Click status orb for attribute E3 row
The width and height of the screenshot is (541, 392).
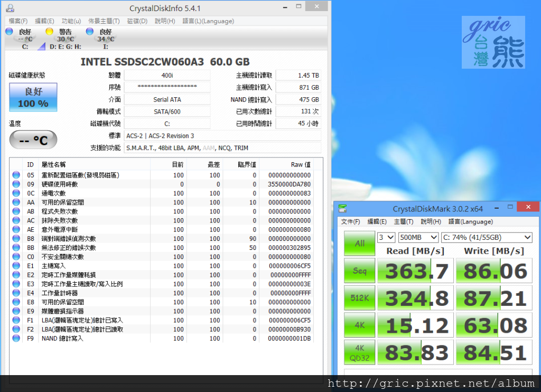tap(16, 284)
